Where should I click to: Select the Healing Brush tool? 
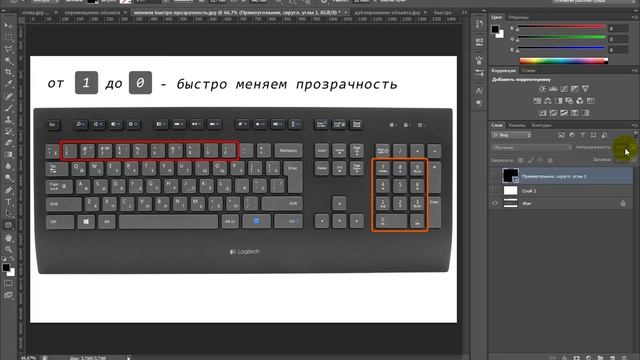tap(8, 96)
